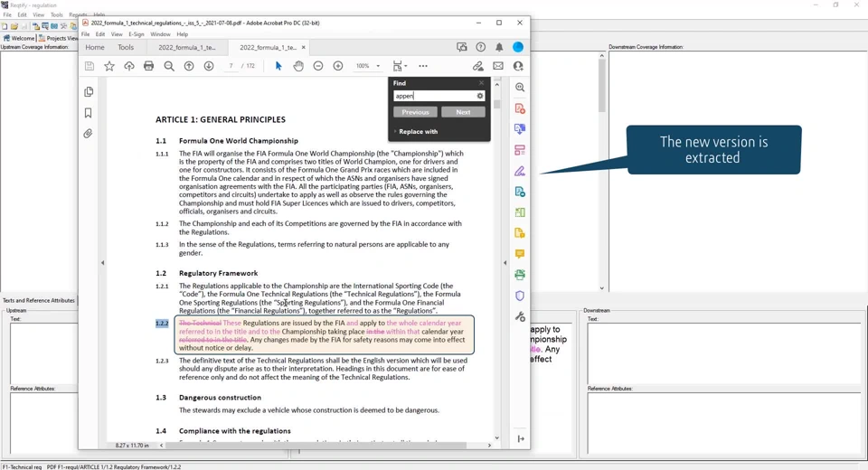
Task: Open the More Tools wrench icon
Action: click(520, 316)
